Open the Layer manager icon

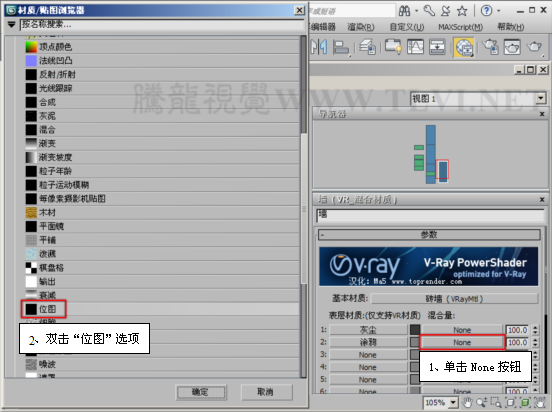tap(368, 47)
